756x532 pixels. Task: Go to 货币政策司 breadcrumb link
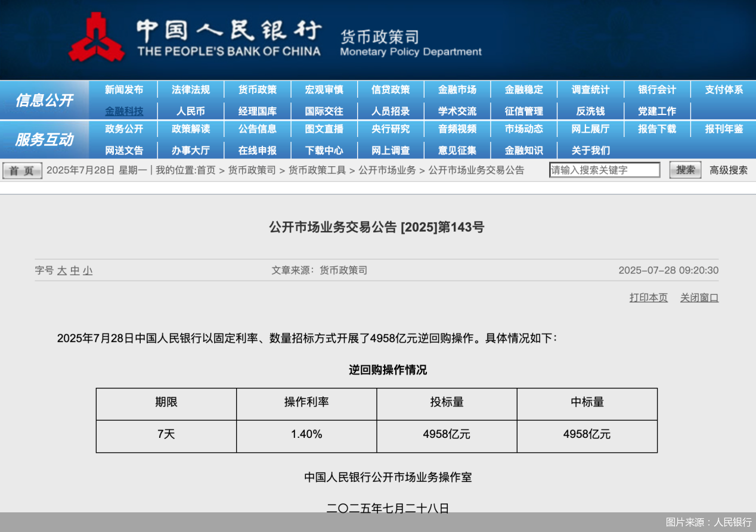pos(252,170)
